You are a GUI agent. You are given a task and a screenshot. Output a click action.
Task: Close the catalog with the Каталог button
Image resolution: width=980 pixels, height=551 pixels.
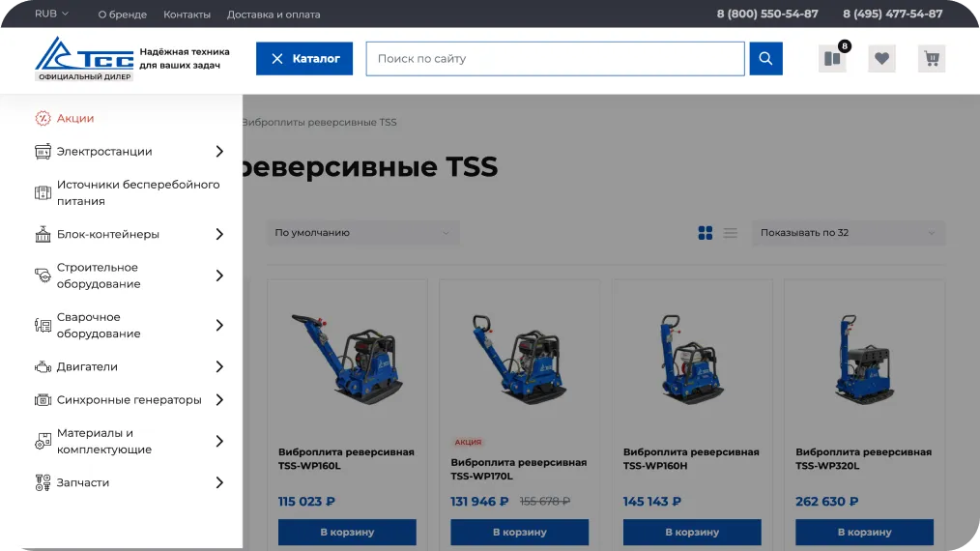[304, 59]
